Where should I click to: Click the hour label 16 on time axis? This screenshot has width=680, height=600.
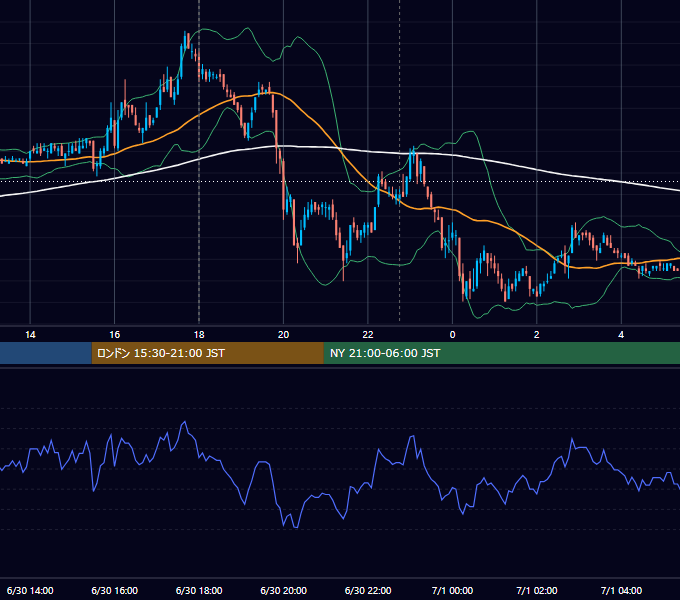click(x=114, y=335)
